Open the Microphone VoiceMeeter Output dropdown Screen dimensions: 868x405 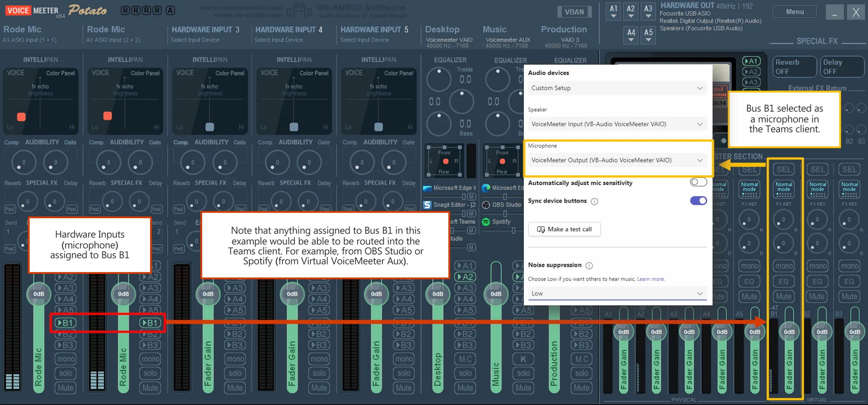[x=617, y=160]
